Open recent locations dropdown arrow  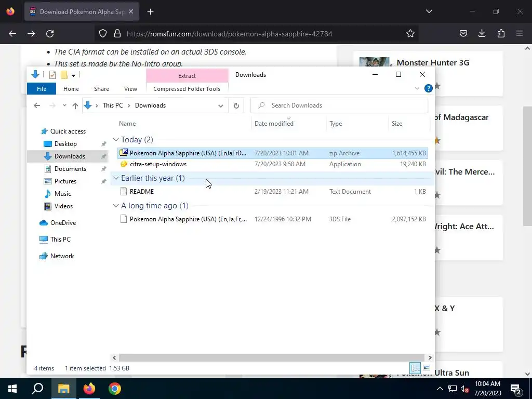64,105
